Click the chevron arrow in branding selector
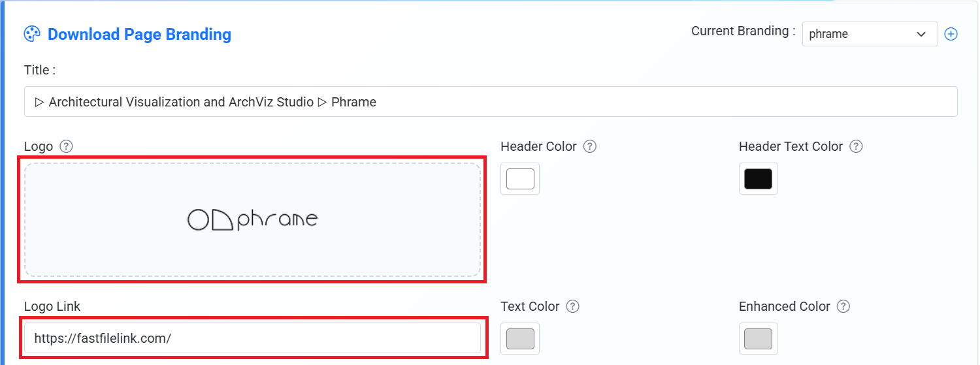Image resolution: width=980 pixels, height=365 pixels. [921, 34]
